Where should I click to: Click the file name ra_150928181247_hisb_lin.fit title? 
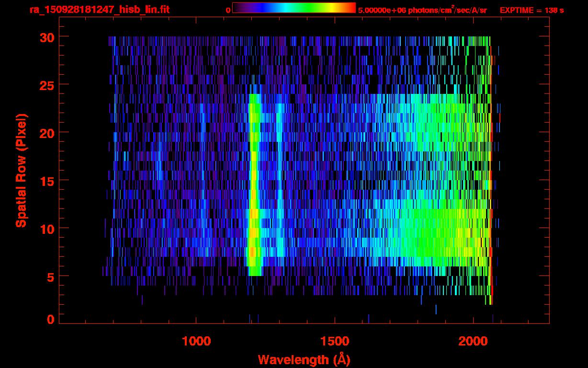pos(99,10)
